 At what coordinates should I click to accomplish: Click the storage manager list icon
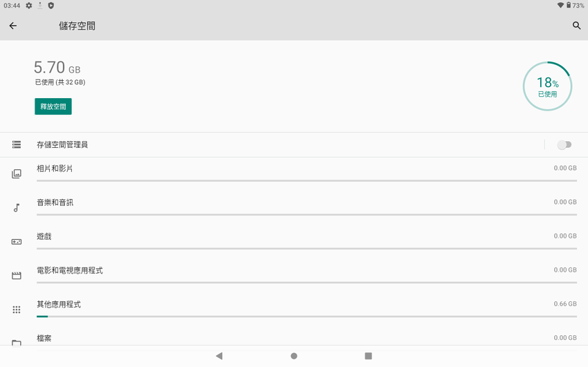[x=17, y=144]
